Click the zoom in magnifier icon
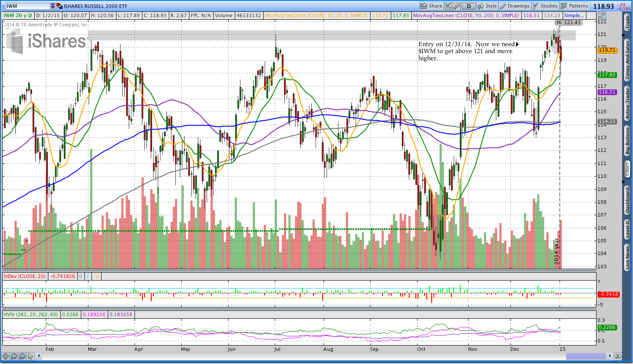Viewport: 633px width, 364px height. point(14,356)
